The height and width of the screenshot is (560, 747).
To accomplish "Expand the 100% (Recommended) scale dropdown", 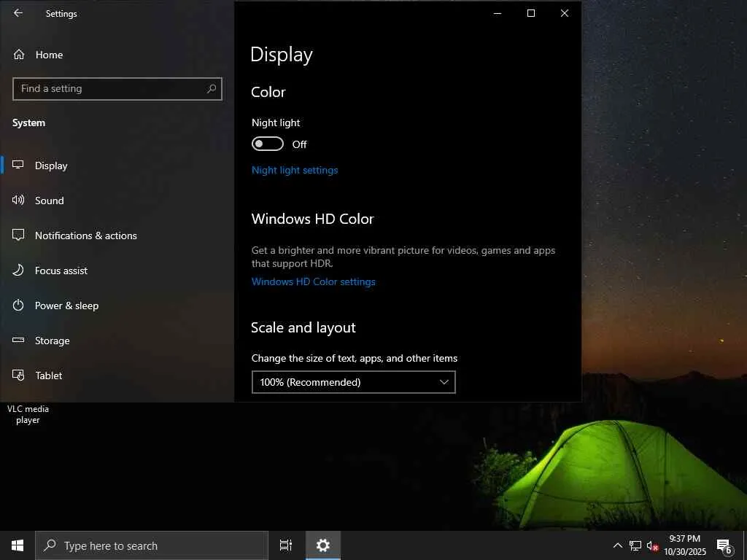I will [x=354, y=382].
